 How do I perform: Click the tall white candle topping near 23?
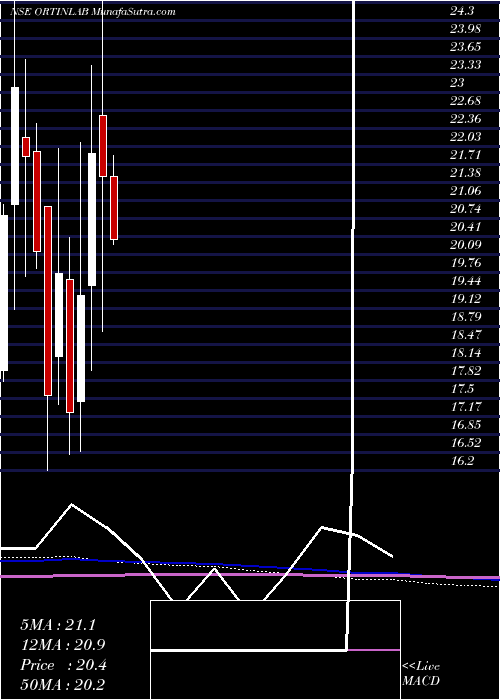click(x=15, y=146)
